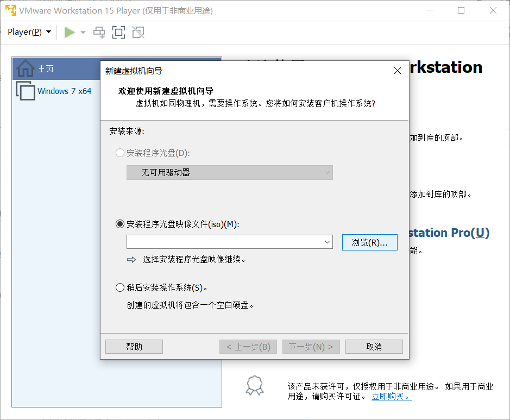Image resolution: width=510 pixels, height=420 pixels.
Task: Close the 新建虚拟机向导 dialog
Action: 397,71
